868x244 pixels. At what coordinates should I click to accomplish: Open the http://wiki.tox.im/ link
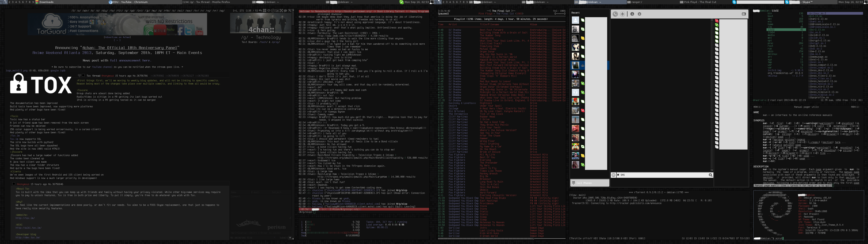(28, 228)
